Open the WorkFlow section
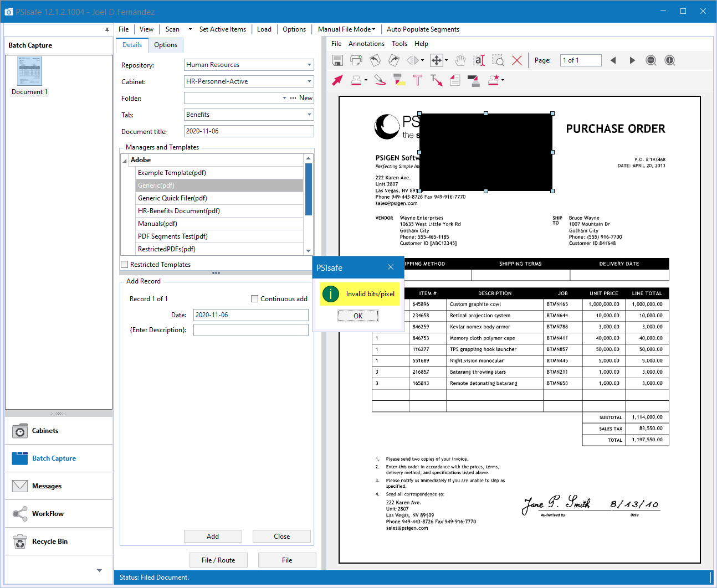The image size is (717, 588). click(59, 514)
